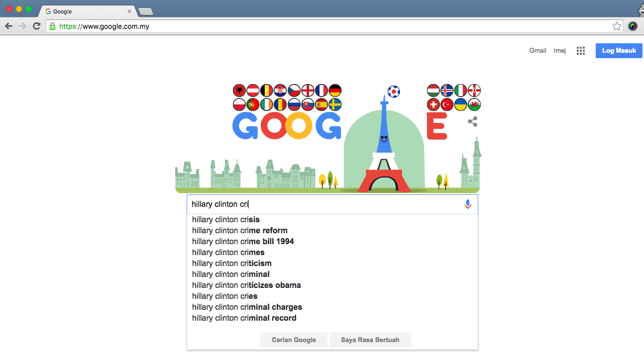Screen dimensions: 644x355
Task: Open a new tab with the blank tab button
Action: point(145,11)
